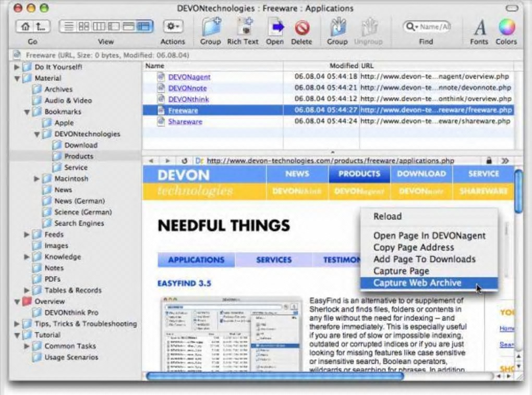Show more browser bar items chevron

tap(505, 161)
